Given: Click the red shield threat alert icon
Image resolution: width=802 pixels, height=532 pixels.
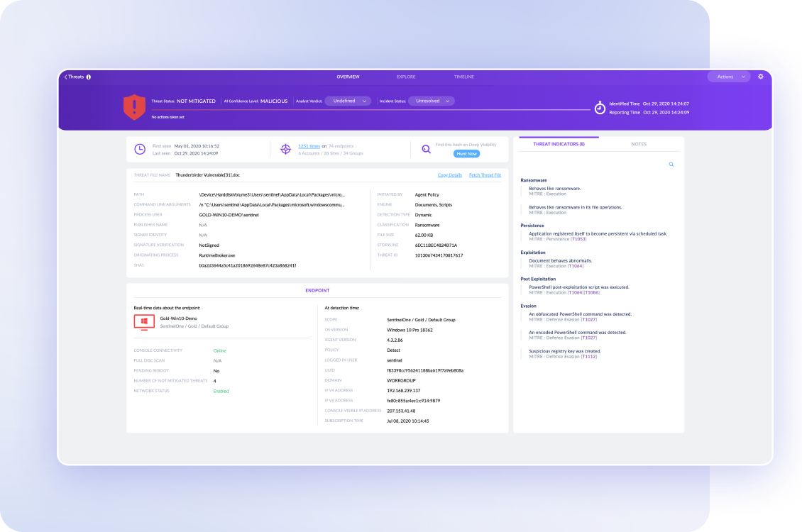Looking at the screenshot, I should coord(134,106).
